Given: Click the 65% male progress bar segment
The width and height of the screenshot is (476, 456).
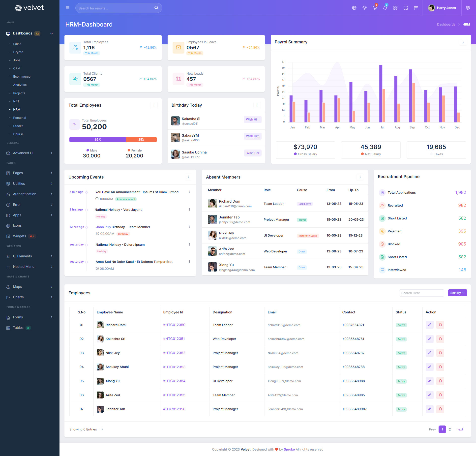Looking at the screenshot, I should coord(98,140).
